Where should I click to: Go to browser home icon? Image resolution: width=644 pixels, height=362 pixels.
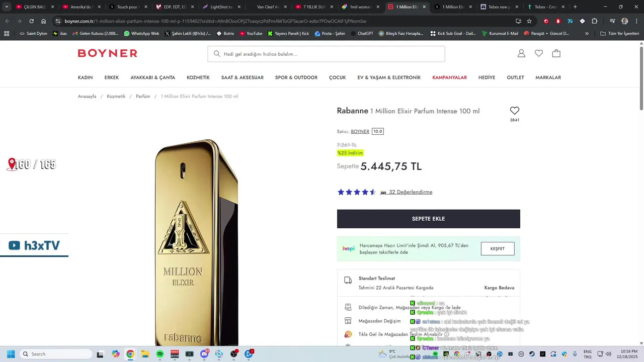click(x=44, y=21)
